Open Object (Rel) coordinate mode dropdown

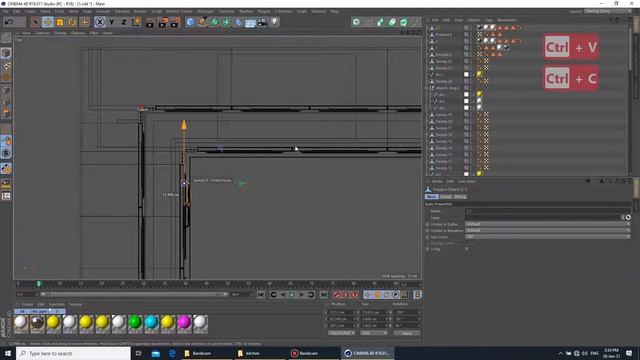[x=341, y=333]
